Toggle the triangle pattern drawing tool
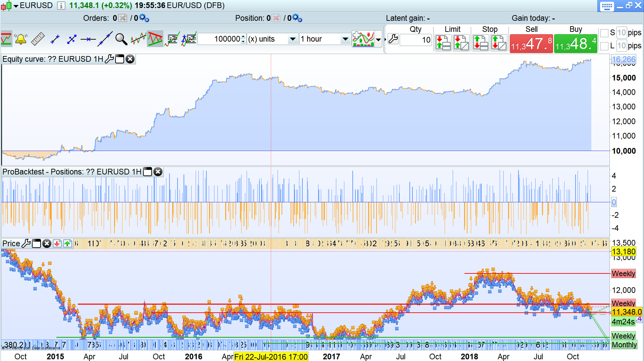The image size is (644, 361). tap(155, 39)
